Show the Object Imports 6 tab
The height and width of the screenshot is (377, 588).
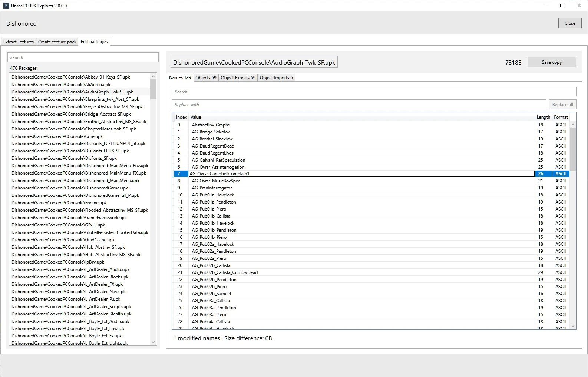pyautogui.click(x=276, y=78)
